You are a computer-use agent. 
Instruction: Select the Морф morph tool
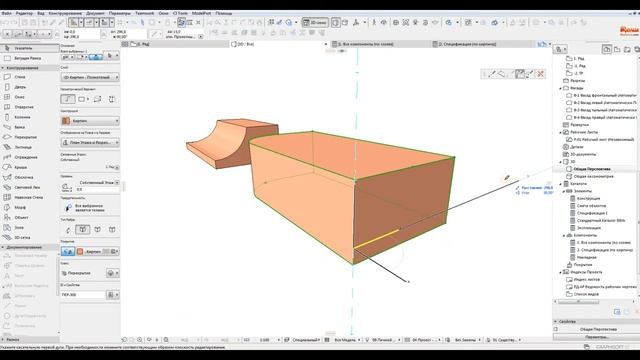point(29,207)
